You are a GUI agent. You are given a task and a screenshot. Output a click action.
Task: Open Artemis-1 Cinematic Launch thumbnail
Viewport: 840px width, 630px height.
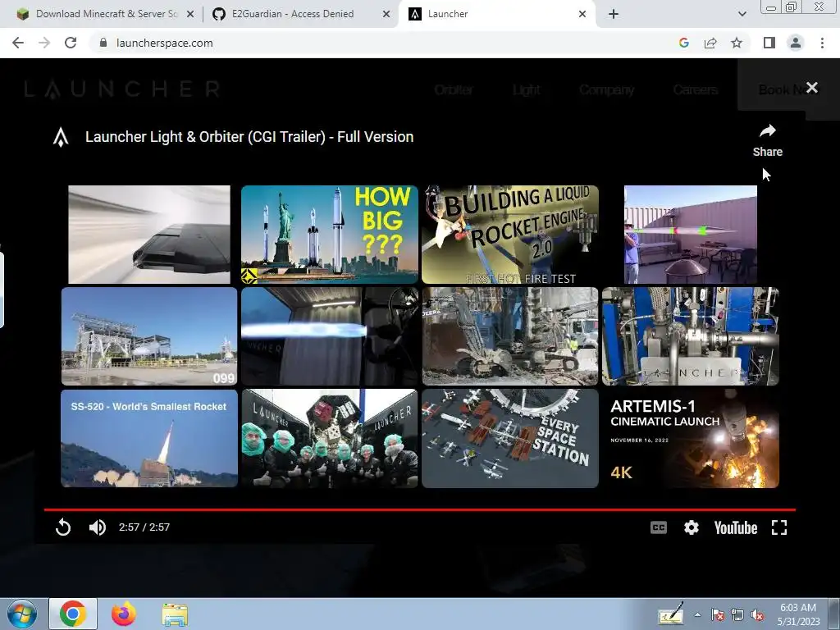[x=691, y=438]
